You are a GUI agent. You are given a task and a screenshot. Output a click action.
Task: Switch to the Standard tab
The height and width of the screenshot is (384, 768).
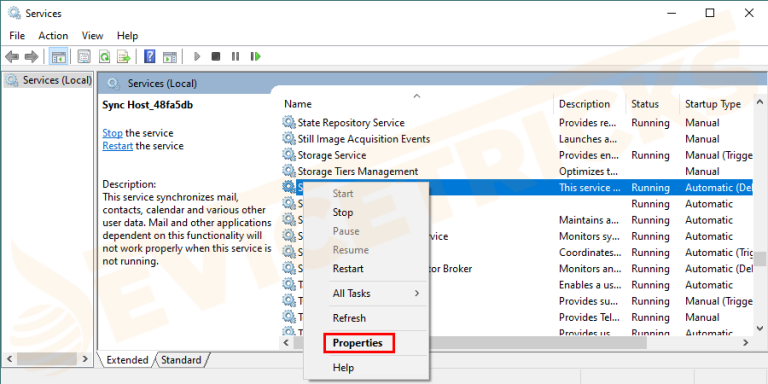click(181, 360)
